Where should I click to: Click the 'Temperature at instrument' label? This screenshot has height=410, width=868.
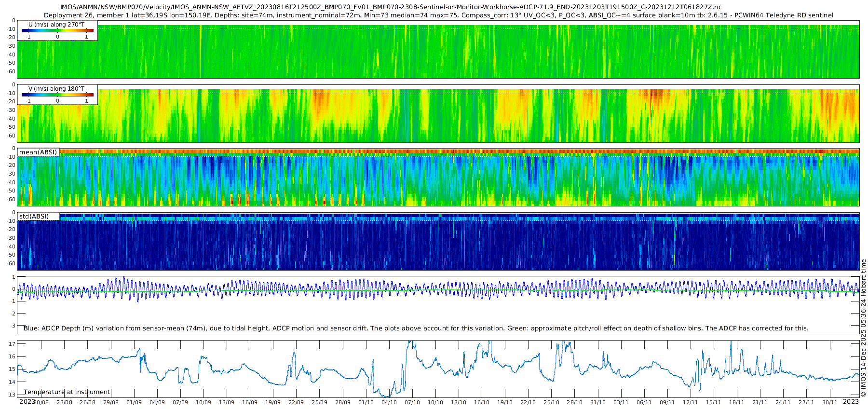(x=67, y=392)
